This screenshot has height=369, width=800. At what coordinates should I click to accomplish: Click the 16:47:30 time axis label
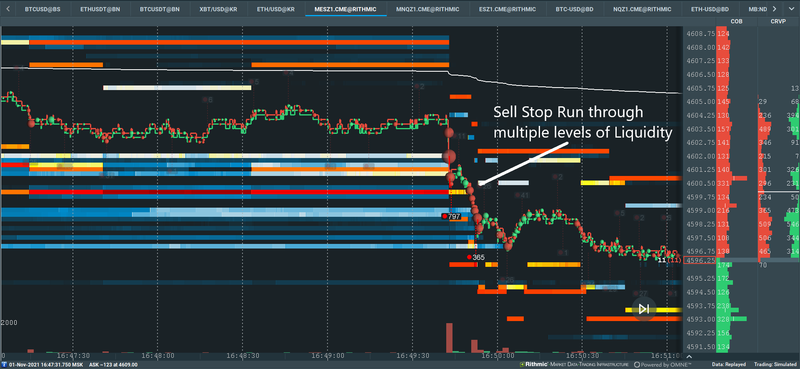pos(72,355)
